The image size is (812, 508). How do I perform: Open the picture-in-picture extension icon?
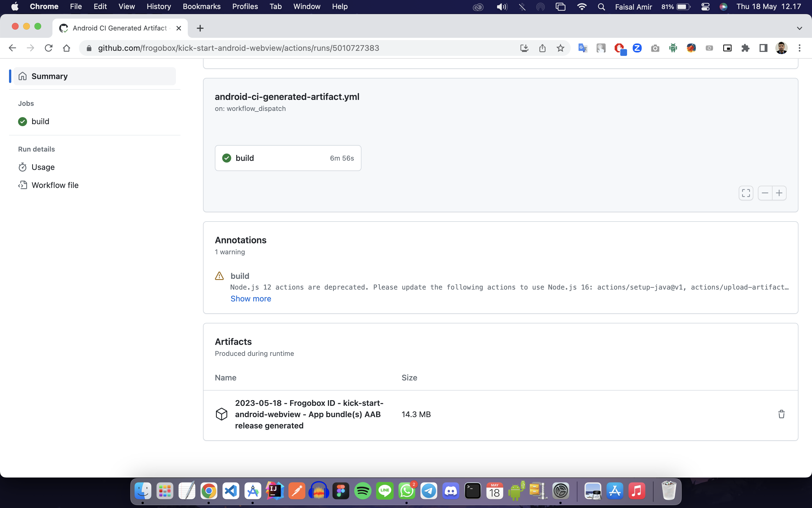727,48
